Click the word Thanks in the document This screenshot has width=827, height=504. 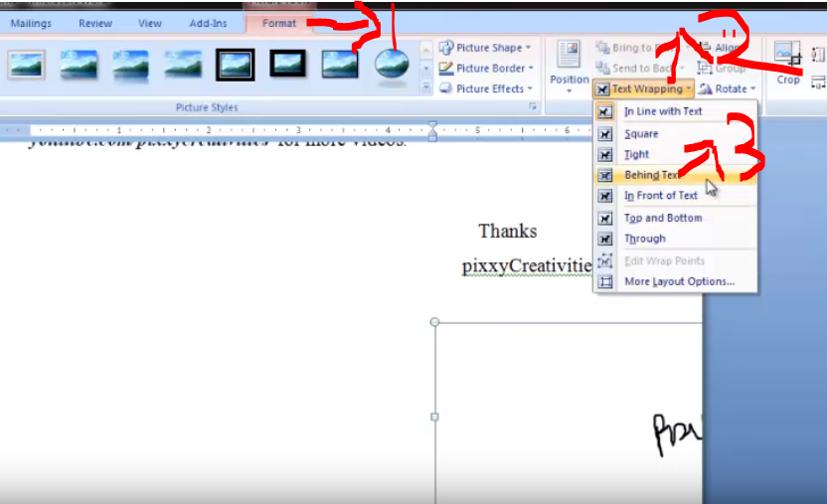click(507, 231)
